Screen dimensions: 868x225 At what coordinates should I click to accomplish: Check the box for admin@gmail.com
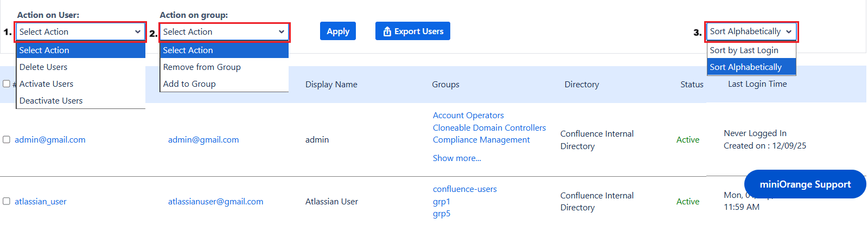click(7, 140)
